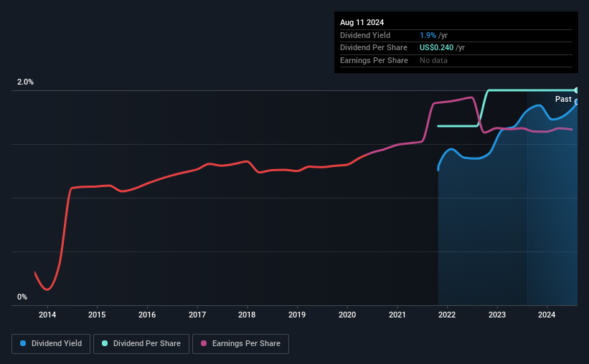Click the blue dot in the legend
Screen dimensions: 589x364
(24, 344)
